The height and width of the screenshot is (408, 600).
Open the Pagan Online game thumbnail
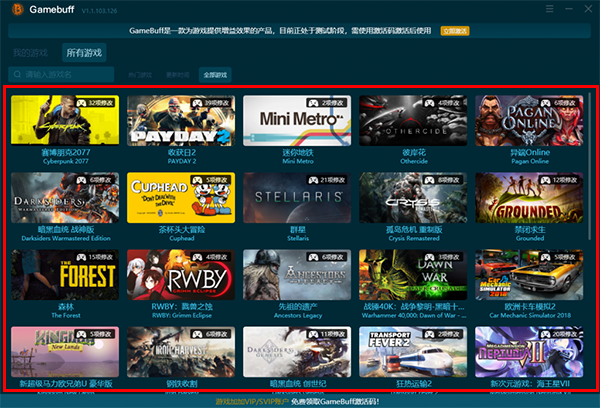(529, 120)
